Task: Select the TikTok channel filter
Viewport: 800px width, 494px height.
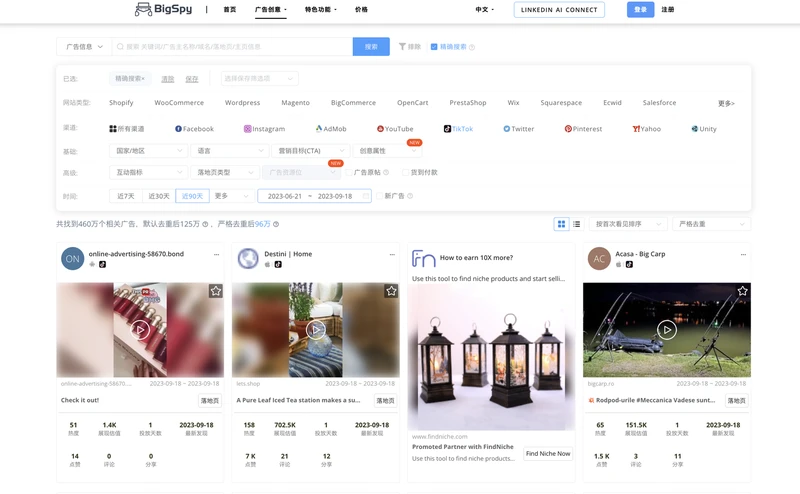Action: click(x=459, y=129)
